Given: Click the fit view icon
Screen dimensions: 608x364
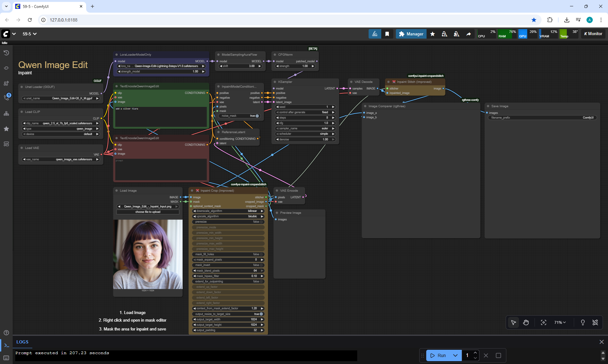Looking at the screenshot, I should (543, 323).
